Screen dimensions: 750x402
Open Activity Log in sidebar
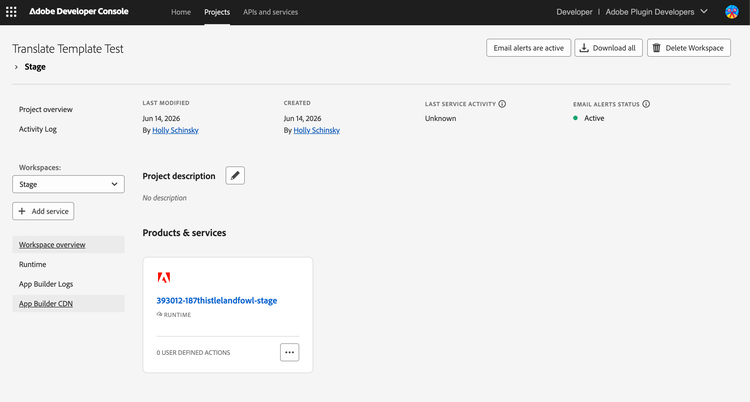pos(38,129)
